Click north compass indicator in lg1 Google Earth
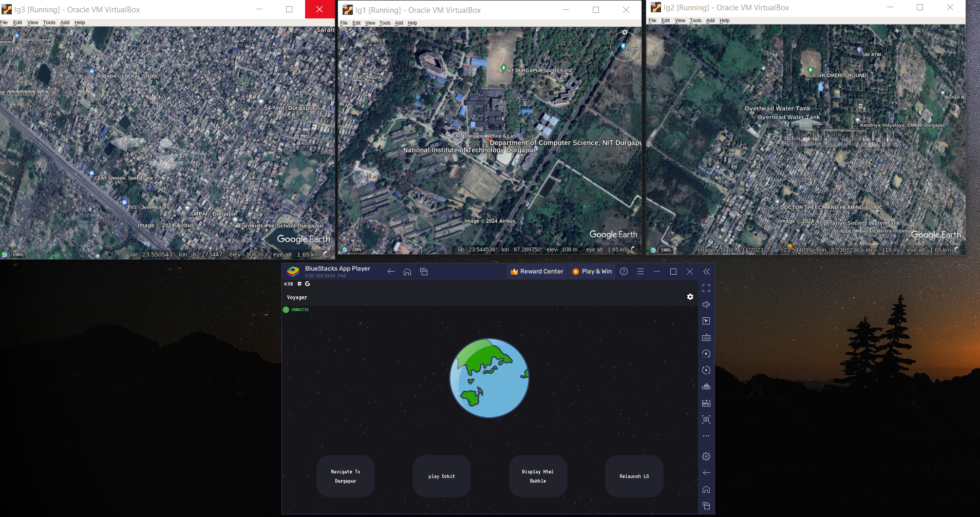Image resolution: width=980 pixels, height=517 pixels. [x=625, y=32]
